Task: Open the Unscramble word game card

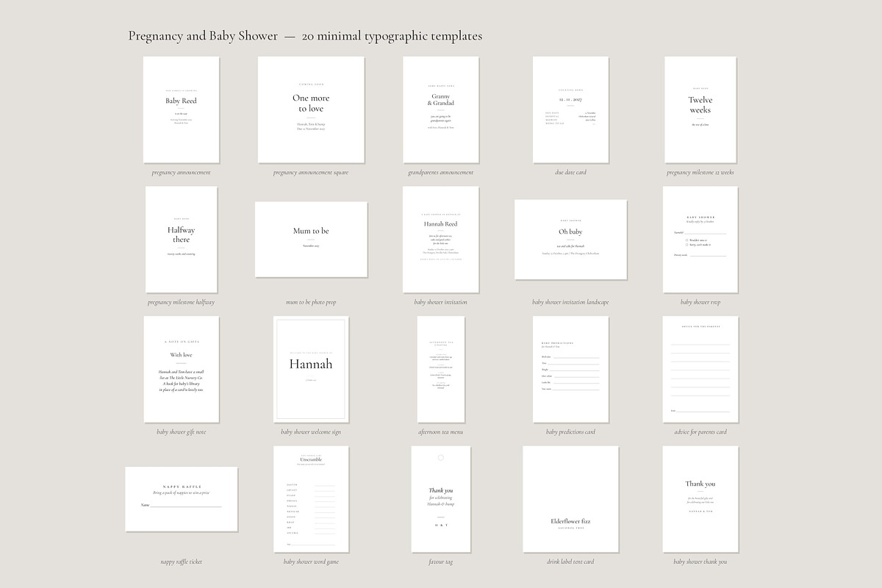Action: click(311, 499)
